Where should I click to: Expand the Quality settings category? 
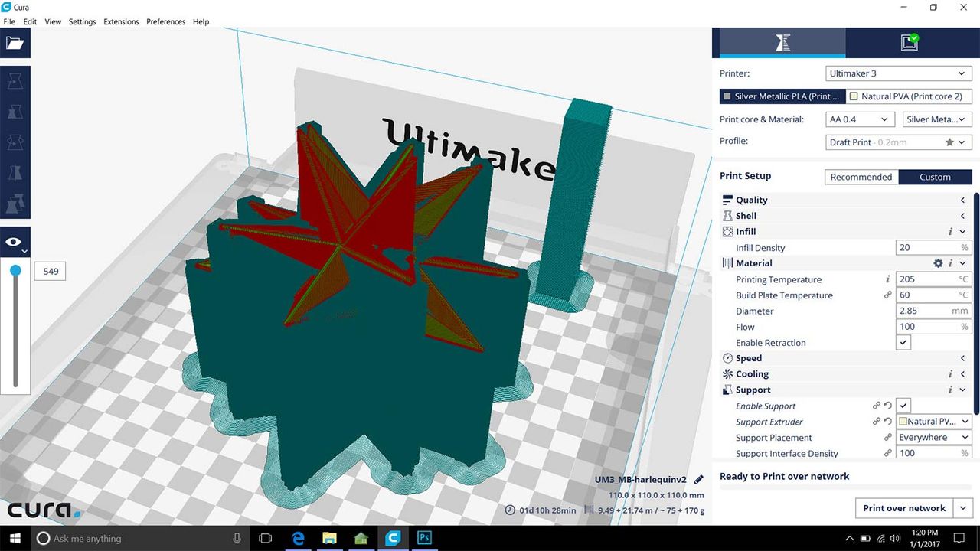coord(846,200)
